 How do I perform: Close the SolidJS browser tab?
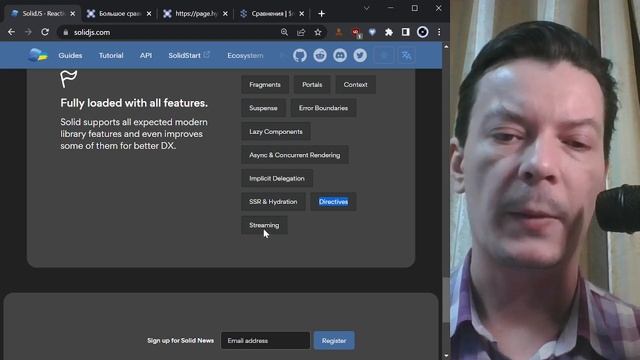pos(73,13)
